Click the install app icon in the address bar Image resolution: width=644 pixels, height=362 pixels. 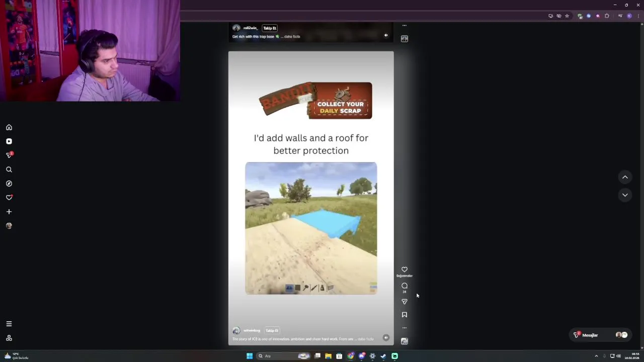[550, 16]
